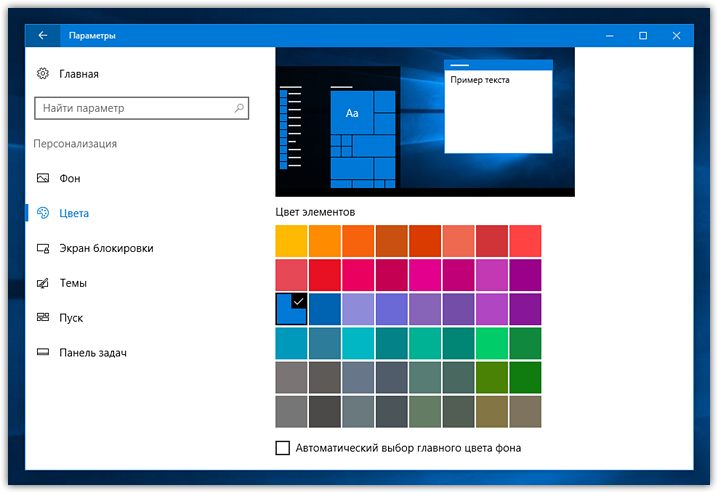
Task: Go to Панель задач section
Action: (x=93, y=352)
